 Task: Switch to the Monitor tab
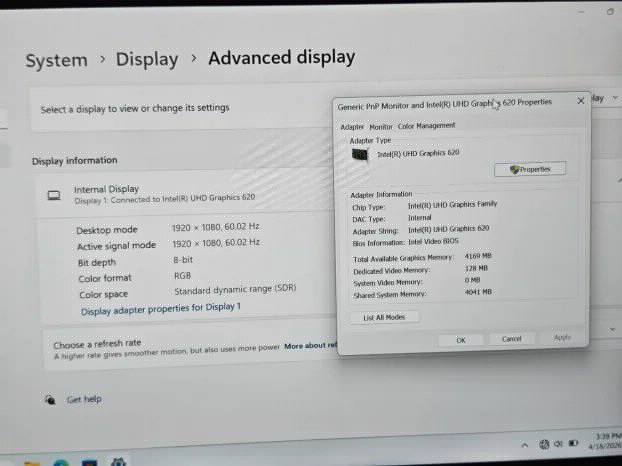click(381, 127)
